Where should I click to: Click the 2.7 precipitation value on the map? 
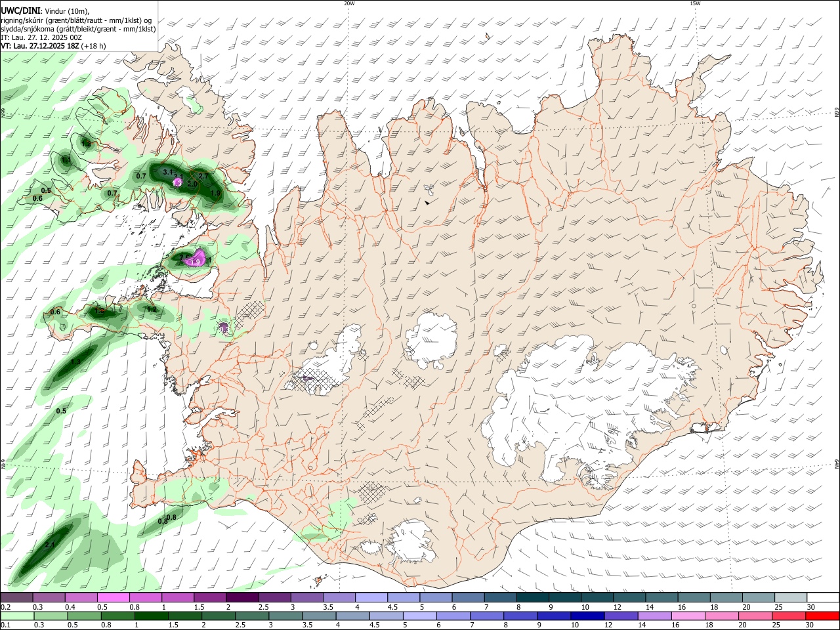(203, 176)
